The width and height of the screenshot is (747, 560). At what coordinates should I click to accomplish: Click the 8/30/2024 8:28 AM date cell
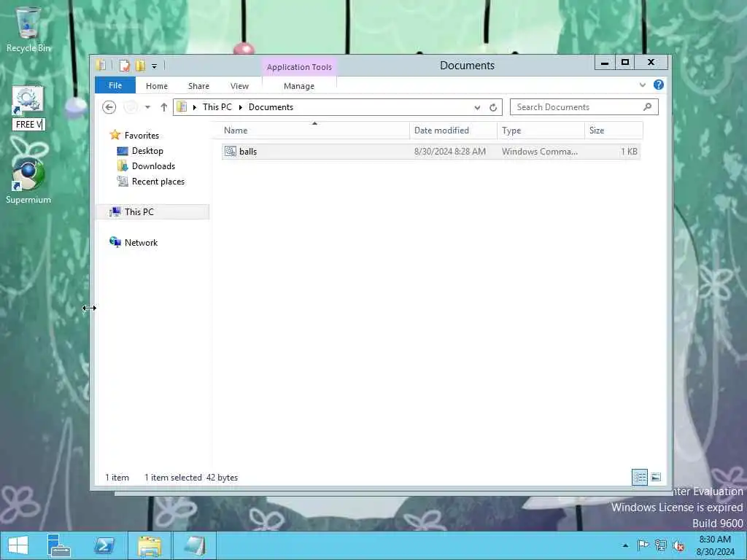[449, 152]
